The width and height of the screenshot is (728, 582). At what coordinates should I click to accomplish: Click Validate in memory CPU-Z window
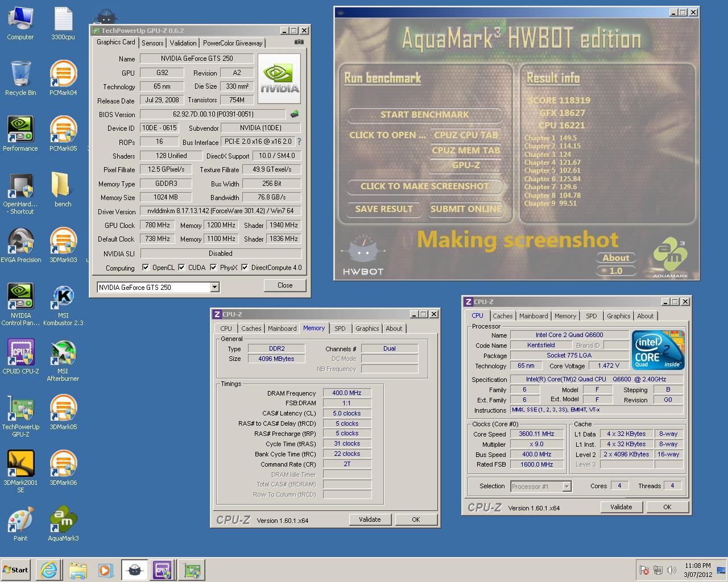pyautogui.click(x=370, y=519)
